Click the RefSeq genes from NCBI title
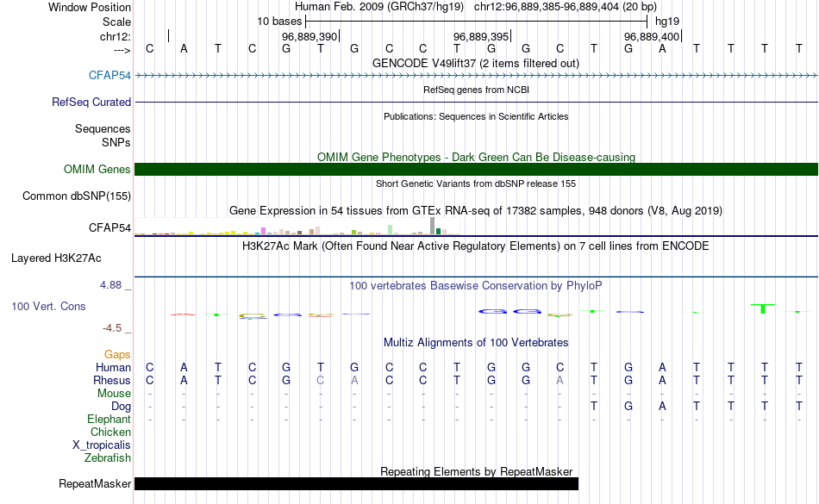819x504 pixels. [x=476, y=90]
